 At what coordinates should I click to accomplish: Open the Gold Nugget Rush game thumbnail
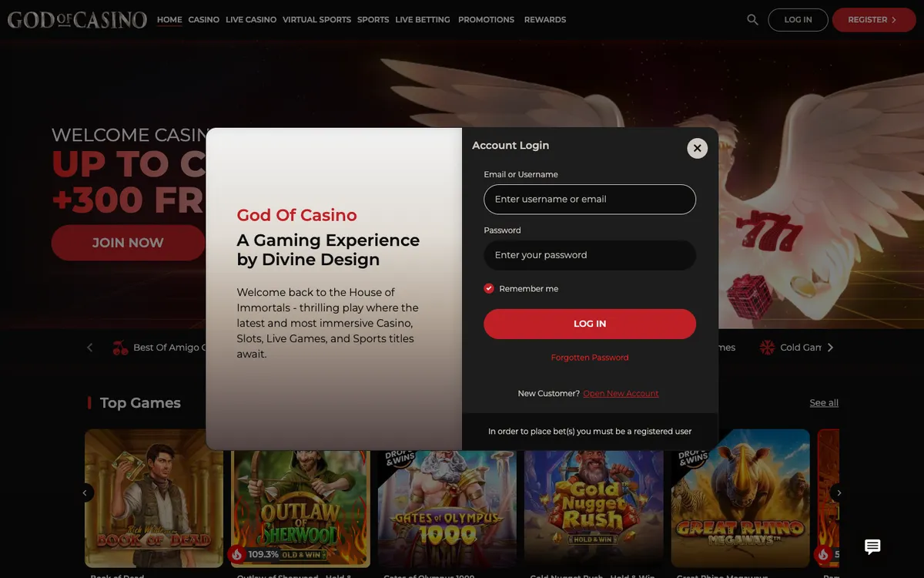(594, 509)
